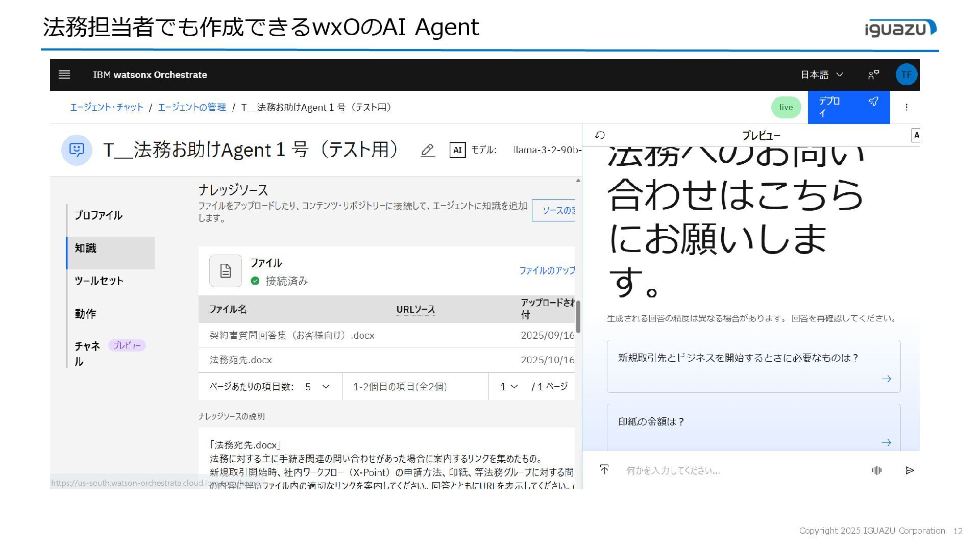
Task: Sort by ファイル名 column header
Action: click(228, 309)
